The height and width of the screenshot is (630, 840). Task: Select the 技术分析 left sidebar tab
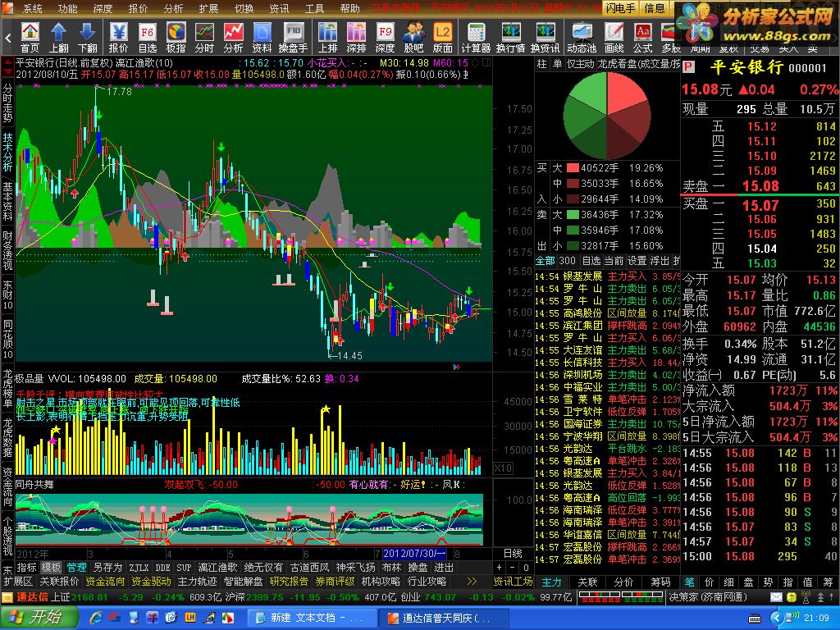pyautogui.click(x=7, y=152)
